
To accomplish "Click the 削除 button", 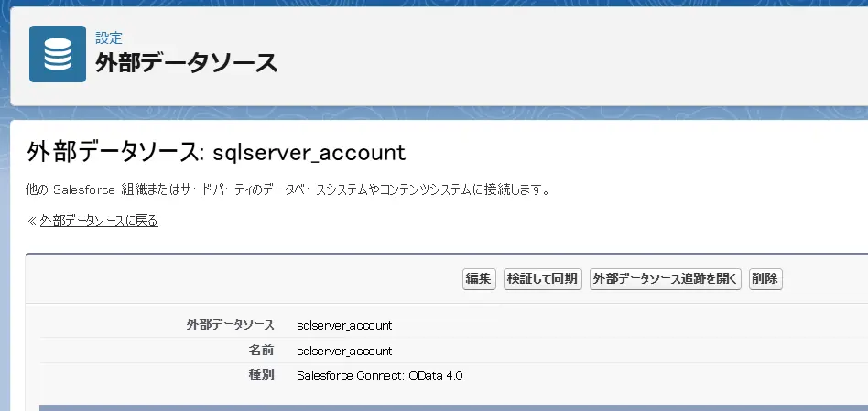I will [x=765, y=279].
